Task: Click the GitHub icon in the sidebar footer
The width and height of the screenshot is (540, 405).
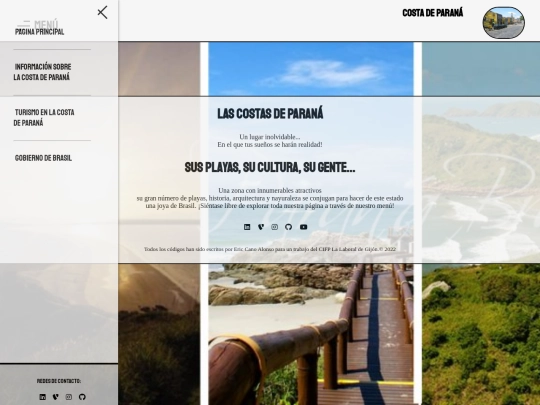Action: click(82, 397)
